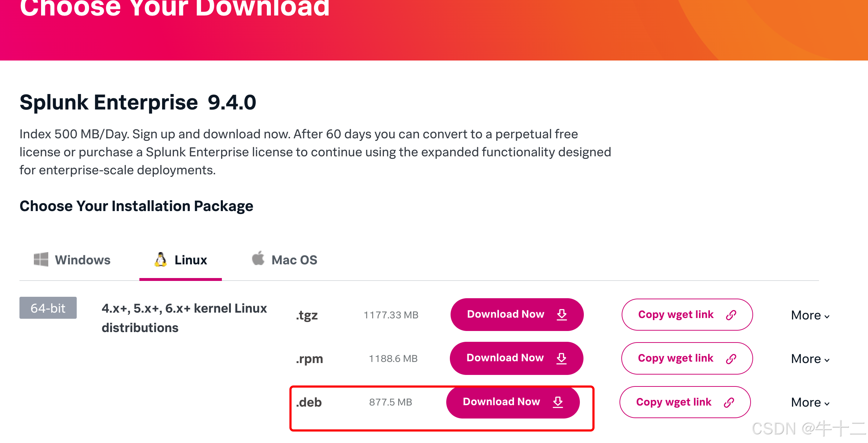Click the chain link icon for .deb
This screenshot has height=443, width=868.
729,402
